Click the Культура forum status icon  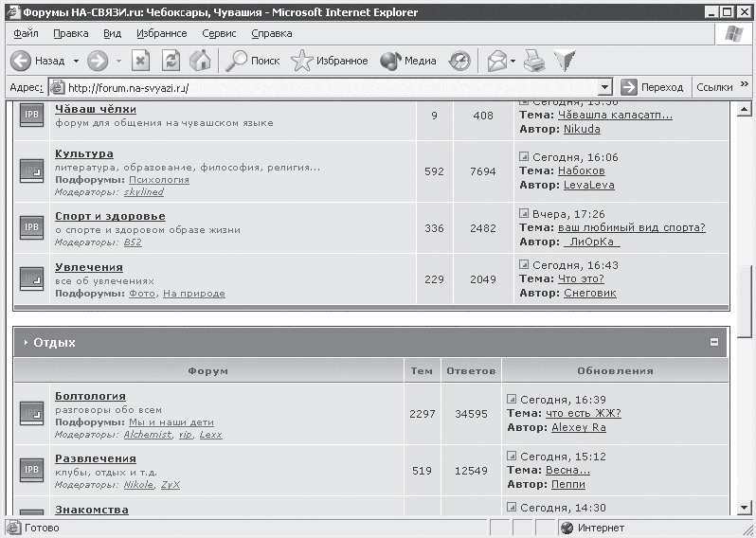pyautogui.click(x=32, y=171)
